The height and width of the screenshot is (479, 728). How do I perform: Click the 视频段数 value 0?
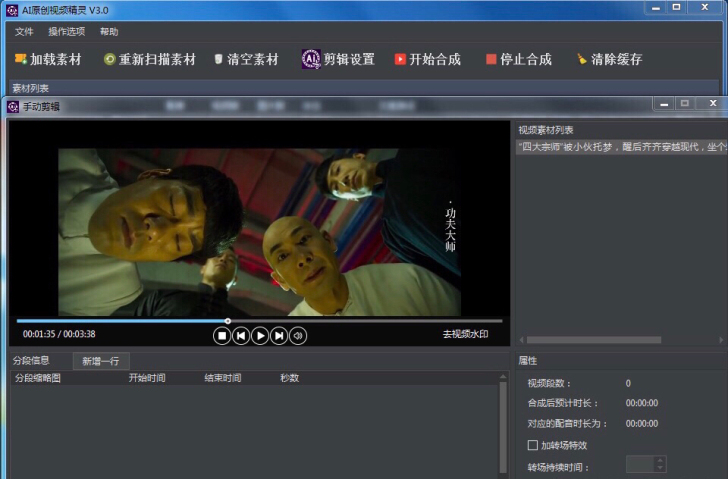pyautogui.click(x=628, y=383)
